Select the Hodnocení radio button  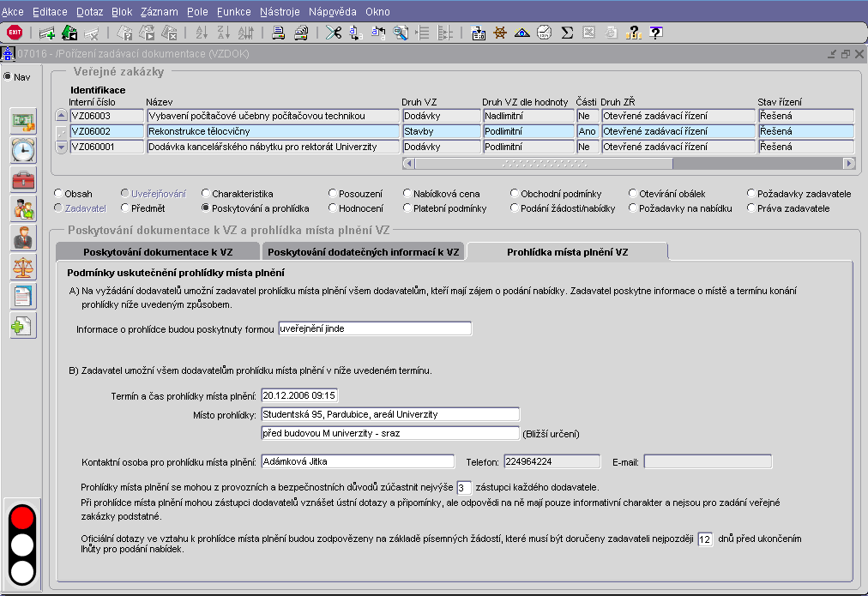333,208
